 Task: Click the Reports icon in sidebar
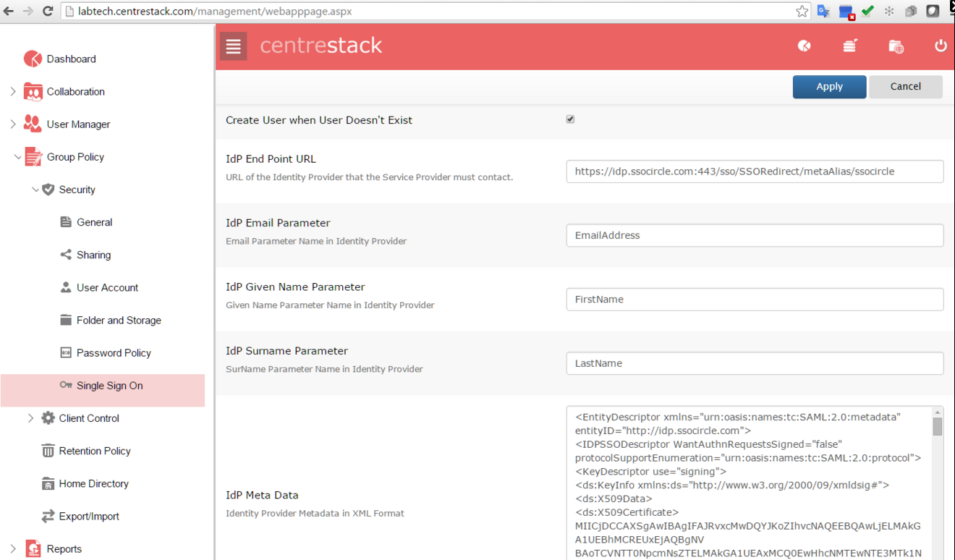tap(33, 549)
